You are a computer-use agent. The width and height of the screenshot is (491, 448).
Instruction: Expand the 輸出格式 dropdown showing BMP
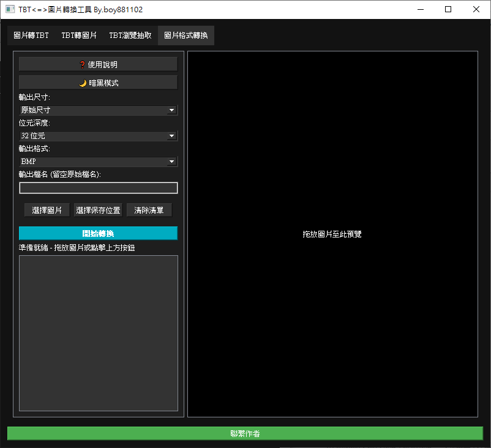pyautogui.click(x=99, y=162)
